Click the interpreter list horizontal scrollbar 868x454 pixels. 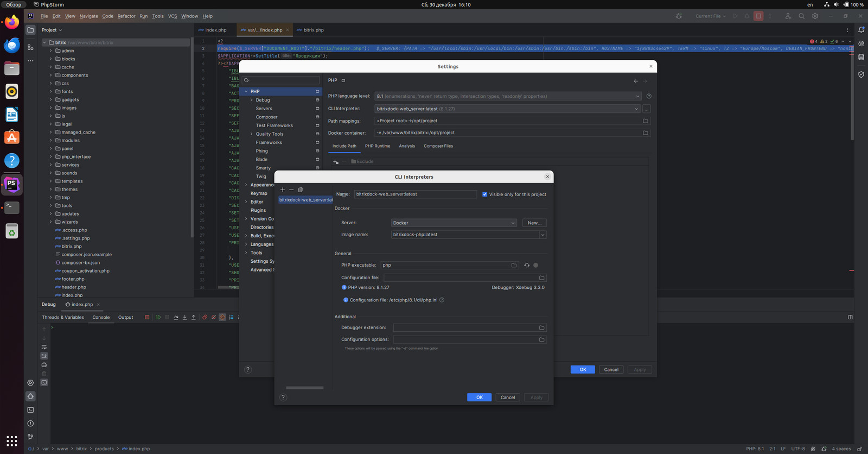tap(304, 388)
